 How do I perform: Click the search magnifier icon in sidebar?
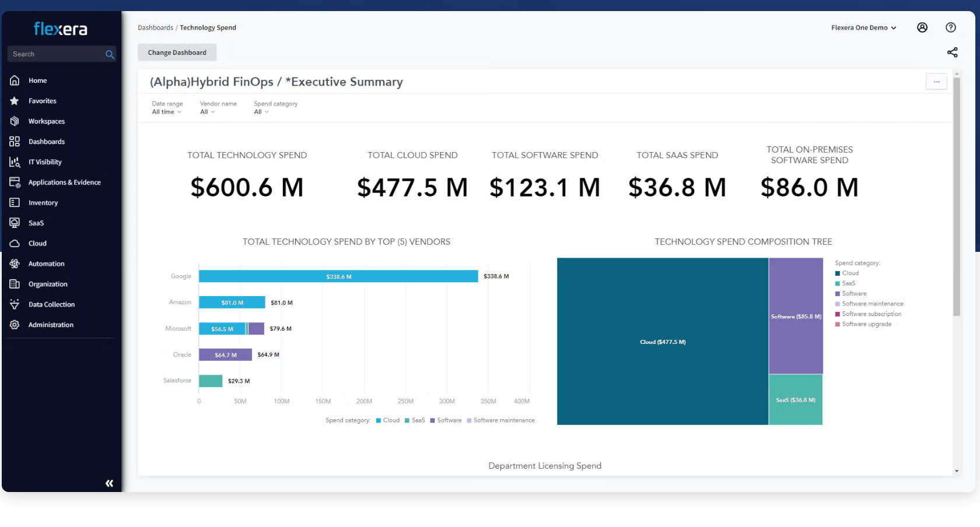point(109,54)
